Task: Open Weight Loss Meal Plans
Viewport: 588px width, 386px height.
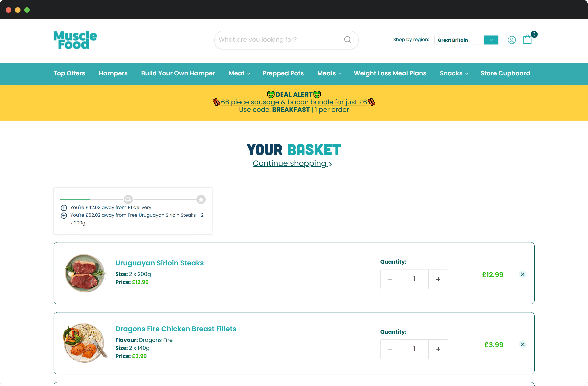Action: click(390, 73)
